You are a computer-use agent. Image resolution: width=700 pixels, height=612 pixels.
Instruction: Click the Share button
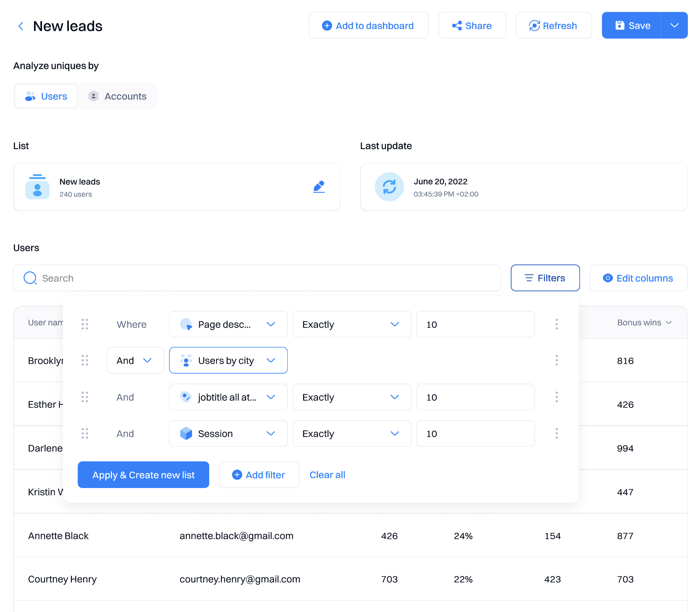pyautogui.click(x=472, y=26)
